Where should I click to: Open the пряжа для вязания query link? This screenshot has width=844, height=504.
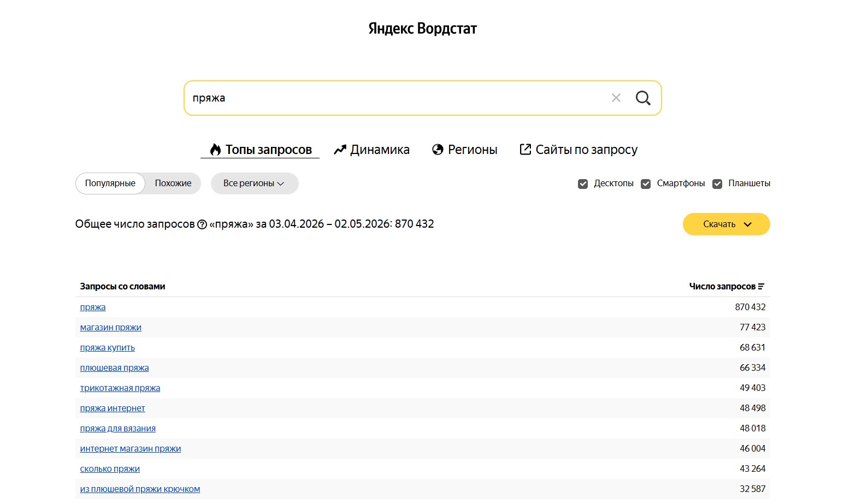tap(118, 428)
